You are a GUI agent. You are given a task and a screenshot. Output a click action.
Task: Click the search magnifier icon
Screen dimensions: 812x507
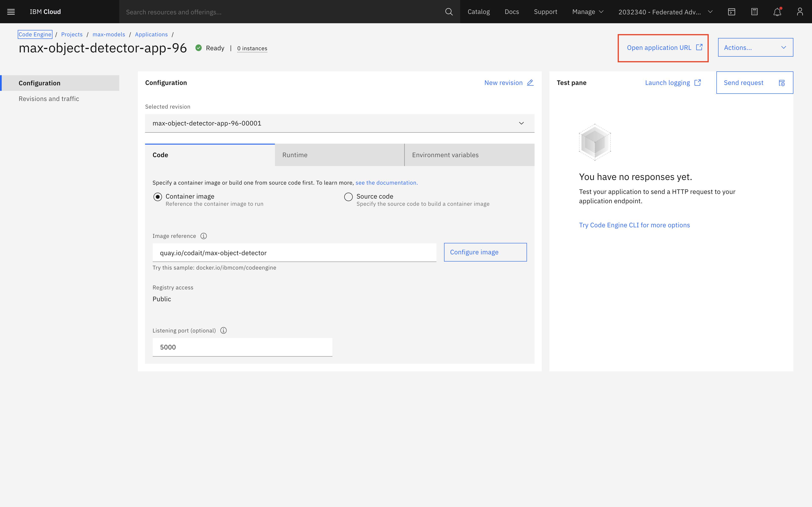449,12
